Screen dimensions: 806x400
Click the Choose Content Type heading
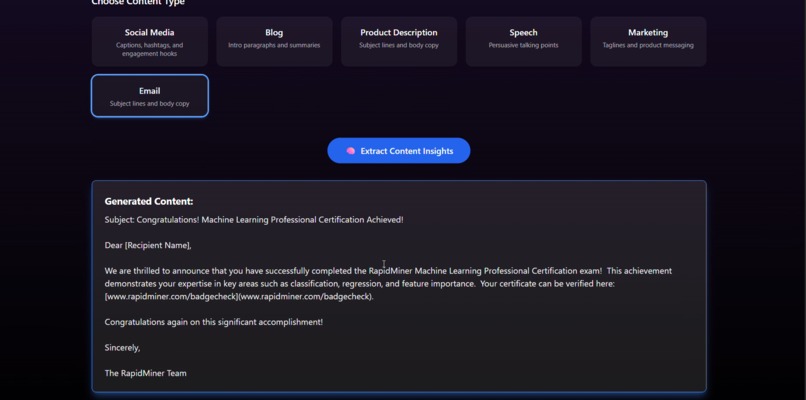pyautogui.click(x=138, y=3)
